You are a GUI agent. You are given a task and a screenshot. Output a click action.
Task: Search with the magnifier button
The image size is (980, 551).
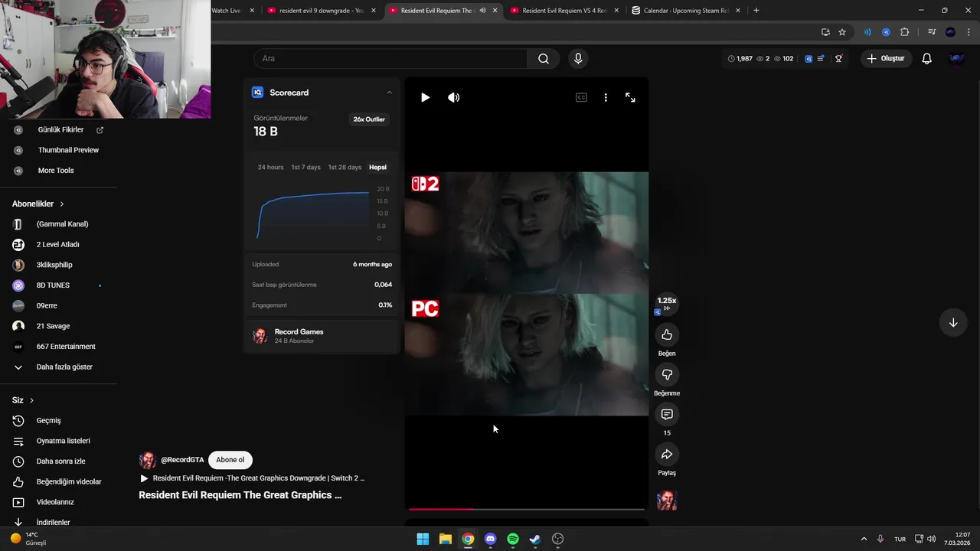[x=544, y=58]
